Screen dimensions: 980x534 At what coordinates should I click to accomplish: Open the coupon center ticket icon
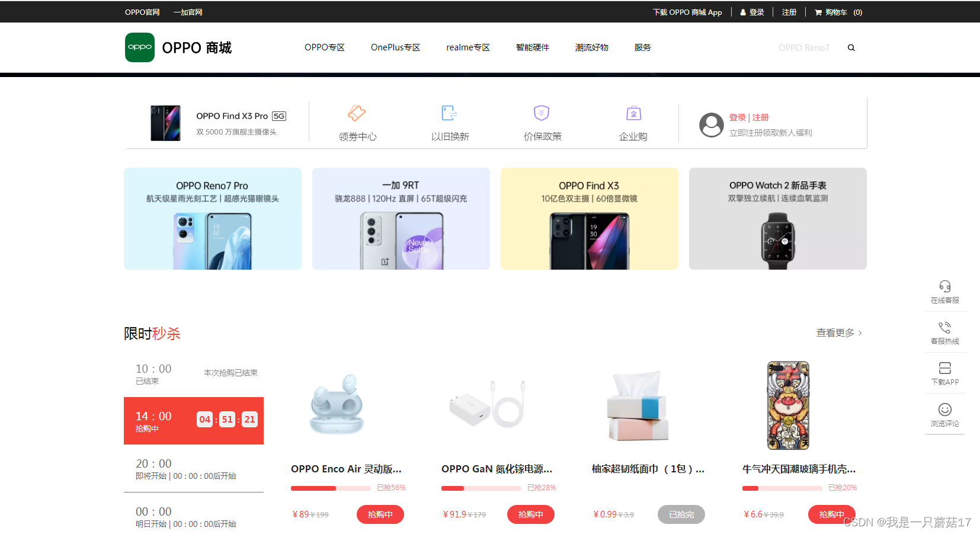tap(357, 113)
